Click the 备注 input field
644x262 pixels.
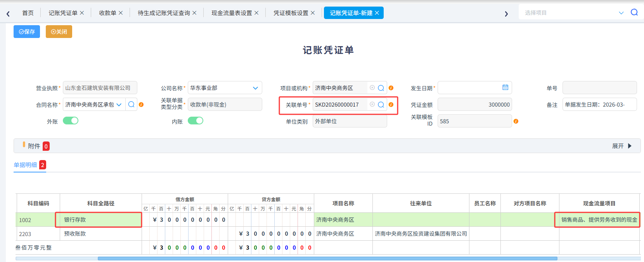[599, 105]
